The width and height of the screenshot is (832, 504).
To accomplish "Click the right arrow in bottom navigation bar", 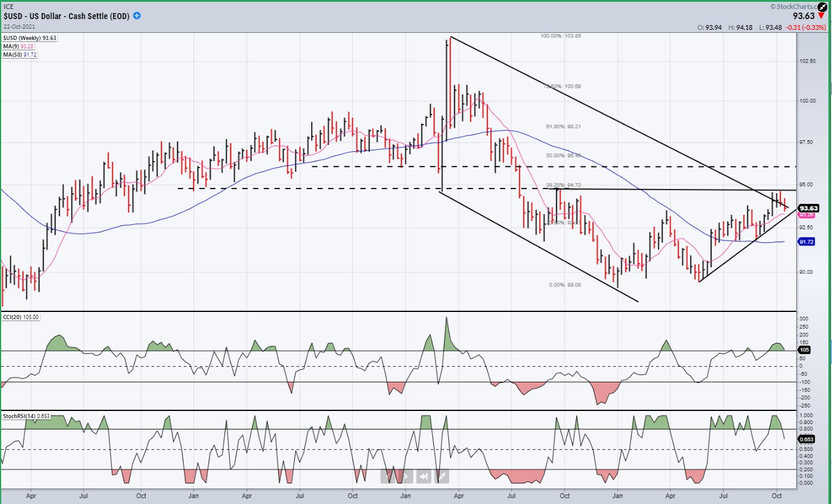I will pyautogui.click(x=406, y=476).
